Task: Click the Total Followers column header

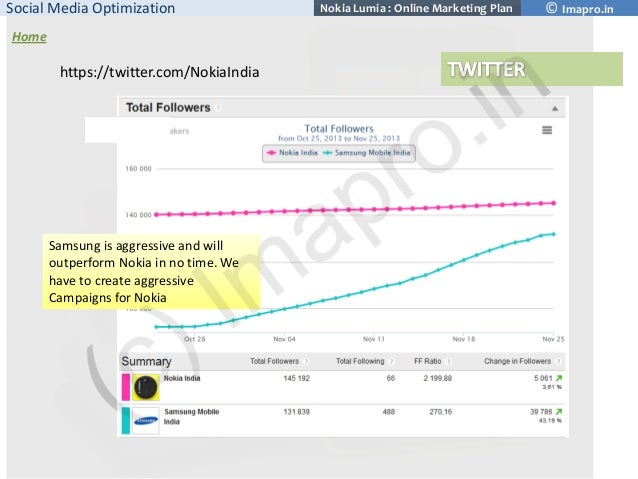Action: click(274, 361)
